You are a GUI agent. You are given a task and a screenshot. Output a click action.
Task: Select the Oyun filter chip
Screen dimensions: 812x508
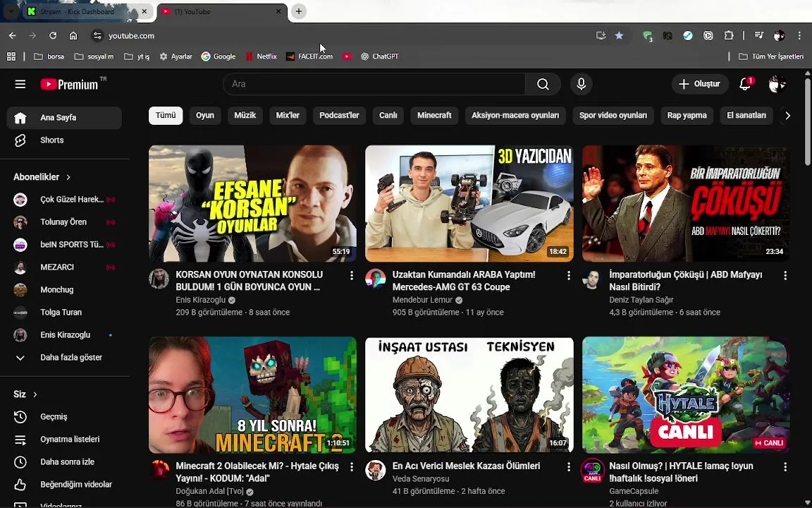coord(205,116)
